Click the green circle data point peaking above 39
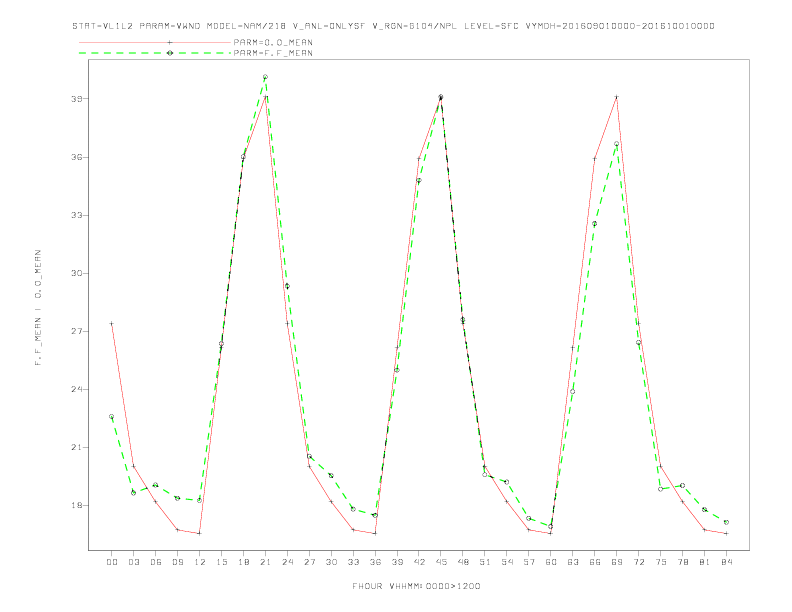This screenshot has height=612, width=792. click(x=265, y=77)
